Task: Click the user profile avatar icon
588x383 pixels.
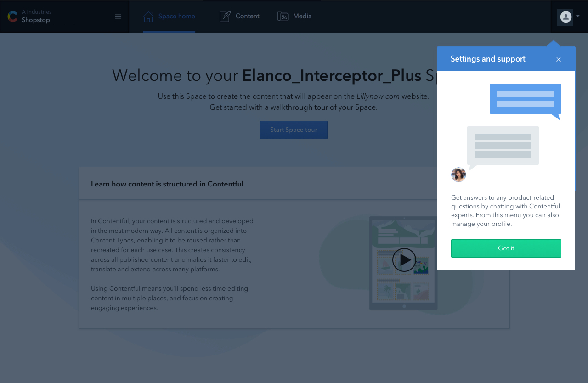Action: point(565,17)
